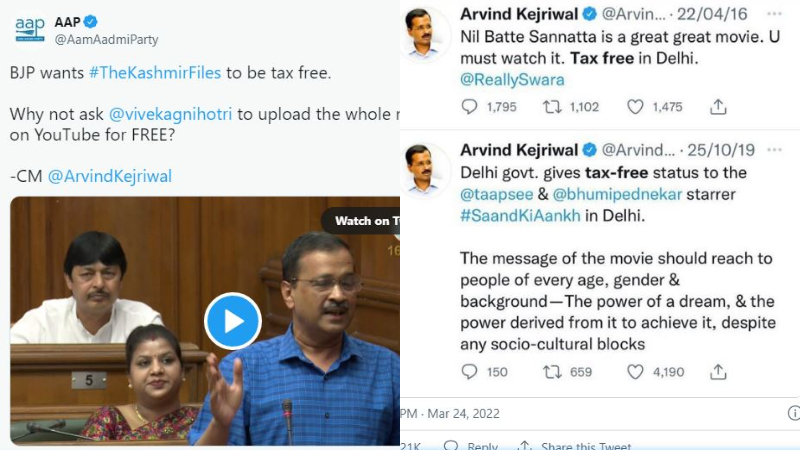This screenshot has width=800, height=450.
Task: Open the @taapsee profile mention
Action: coord(496,194)
